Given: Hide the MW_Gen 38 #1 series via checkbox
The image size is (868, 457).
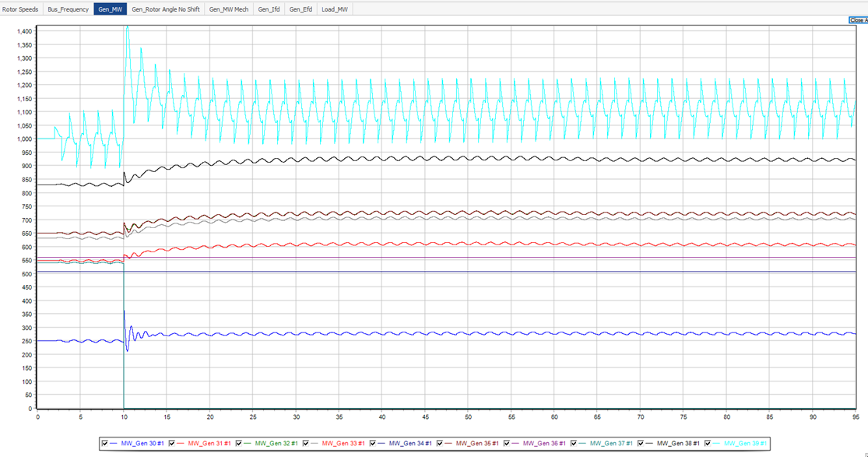Looking at the screenshot, I should (641, 443).
